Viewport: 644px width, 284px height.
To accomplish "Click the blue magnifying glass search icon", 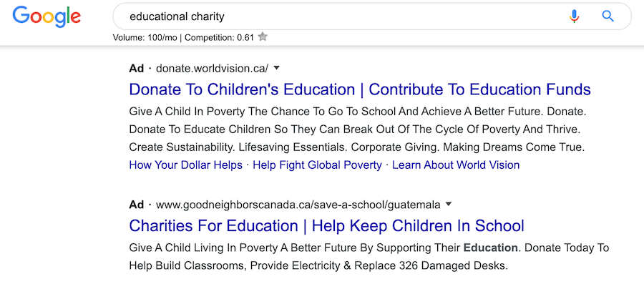I will (x=608, y=16).
